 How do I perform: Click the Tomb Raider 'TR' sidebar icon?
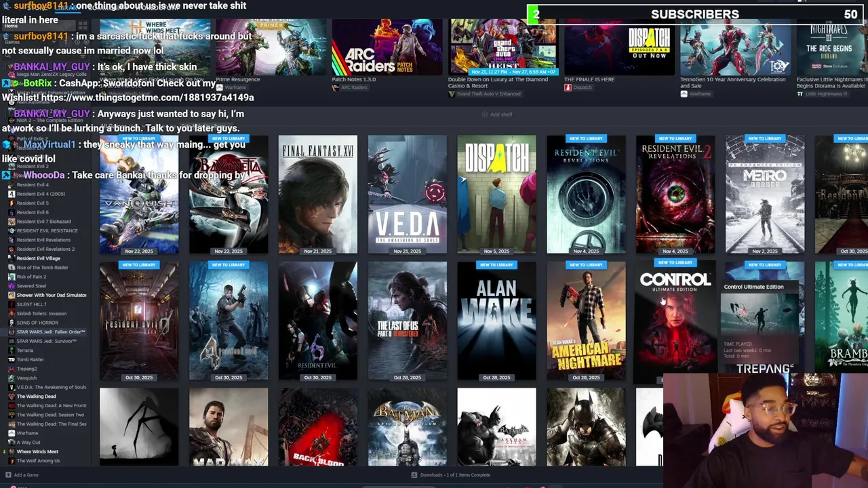click(x=12, y=360)
